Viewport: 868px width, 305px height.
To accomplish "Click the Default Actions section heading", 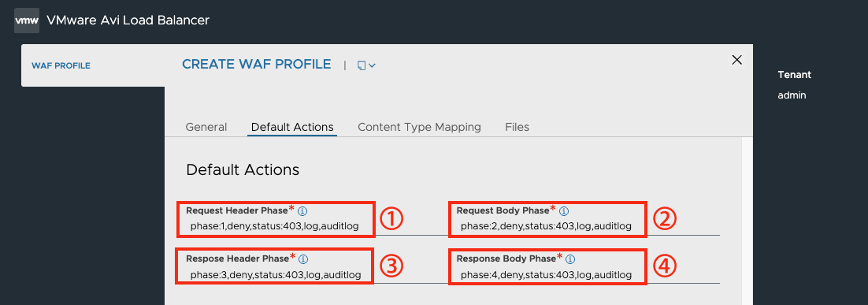I will point(243,169).
